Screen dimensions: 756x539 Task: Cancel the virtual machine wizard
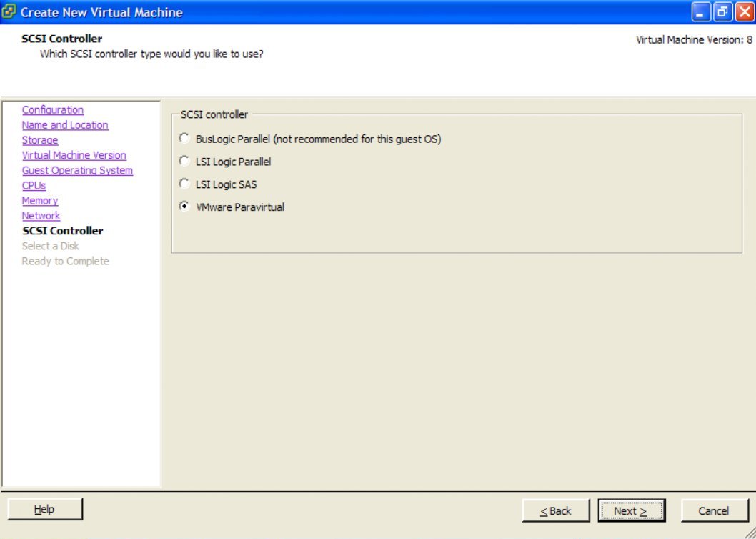coord(714,510)
